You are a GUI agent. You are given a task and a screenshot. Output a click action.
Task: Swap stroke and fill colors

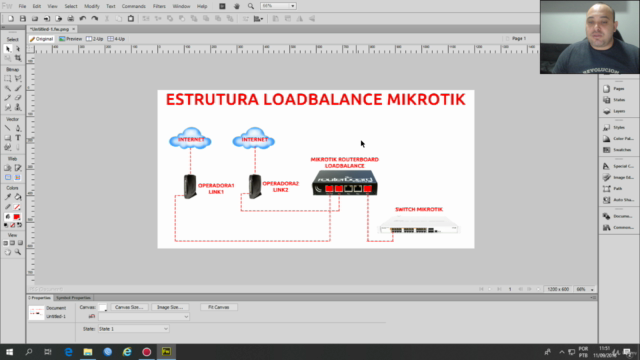point(20,225)
